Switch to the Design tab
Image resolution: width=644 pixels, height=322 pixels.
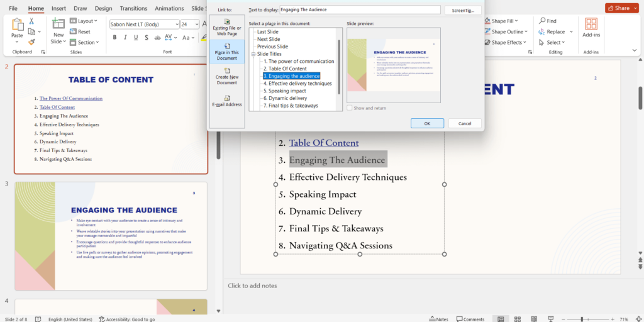point(103,8)
